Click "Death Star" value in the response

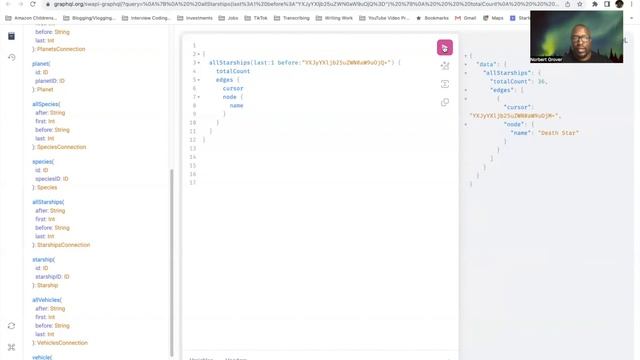(x=558, y=133)
